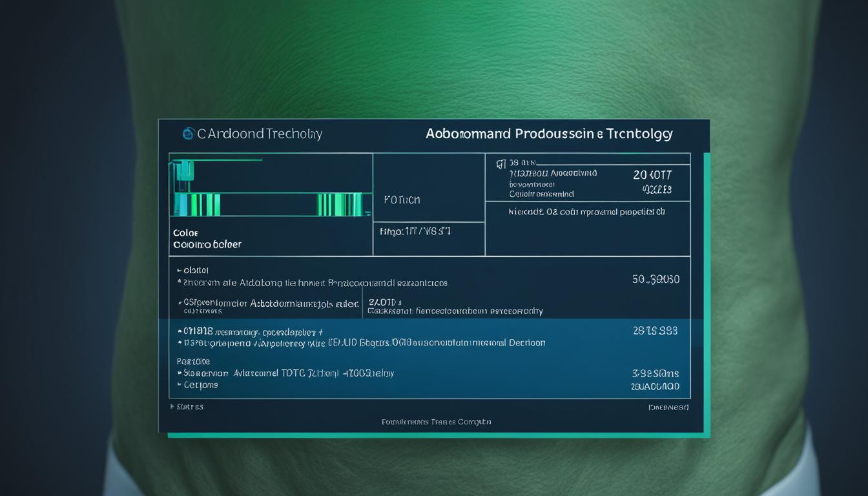Click "Dnepvesi" at bottom right

tap(669, 407)
